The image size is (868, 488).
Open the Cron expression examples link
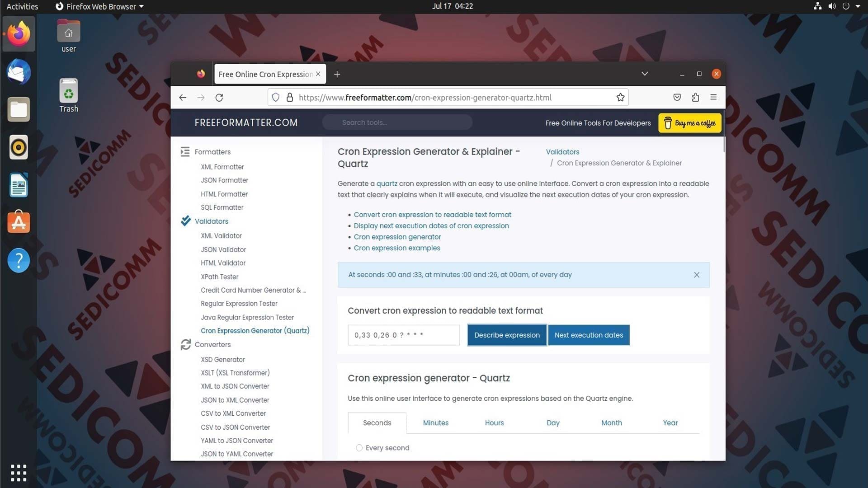[x=396, y=248]
